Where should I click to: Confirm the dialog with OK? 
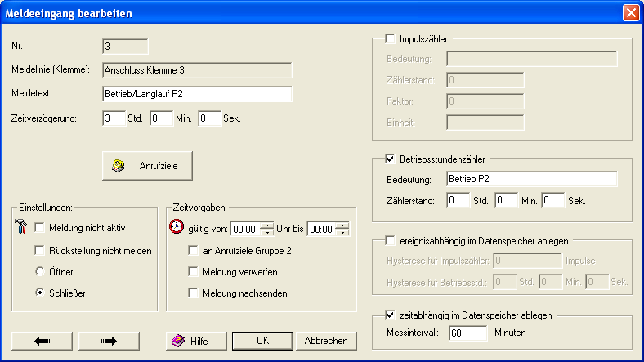click(262, 341)
